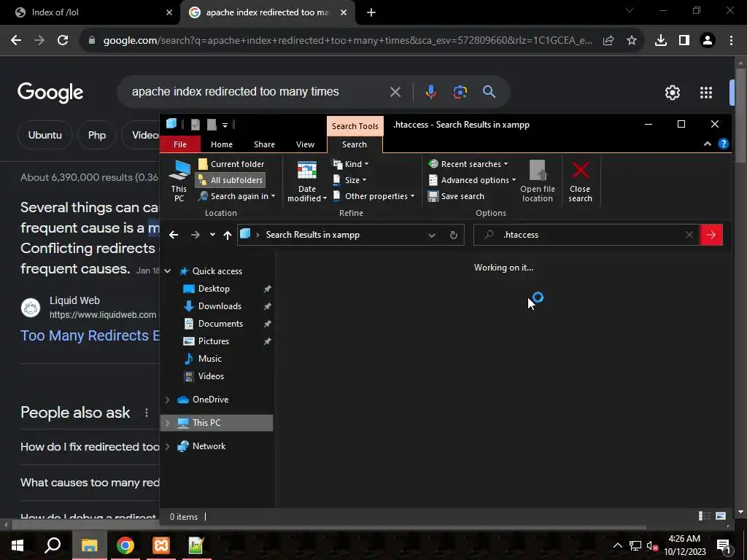This screenshot has height=560, width=747.
Task: Clear the .htaccess search text
Action: [x=689, y=235]
